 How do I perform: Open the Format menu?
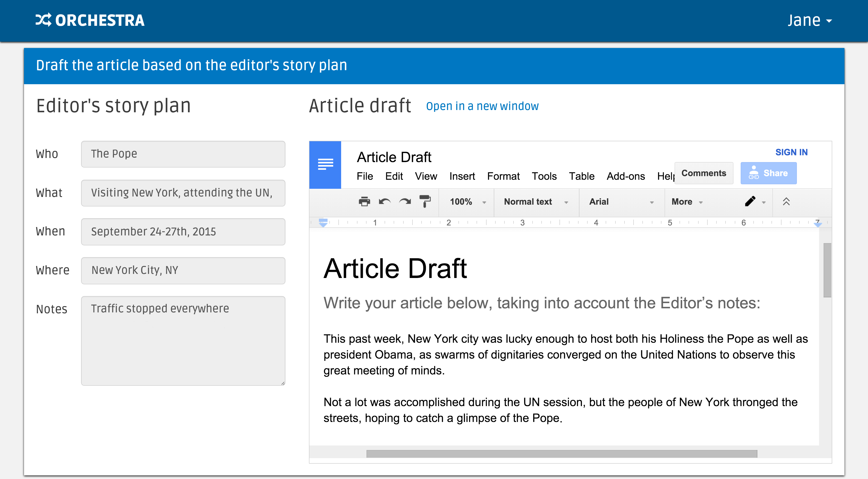(503, 176)
